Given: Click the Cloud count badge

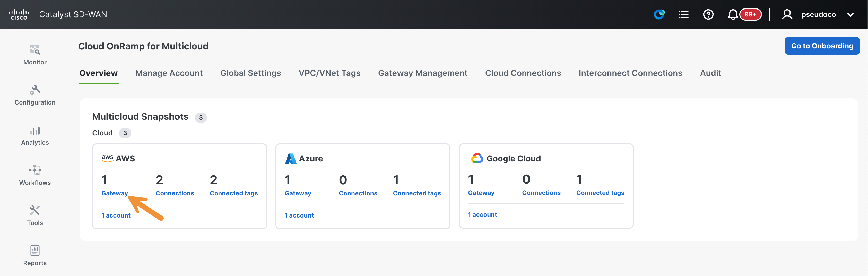Looking at the screenshot, I should click(125, 133).
